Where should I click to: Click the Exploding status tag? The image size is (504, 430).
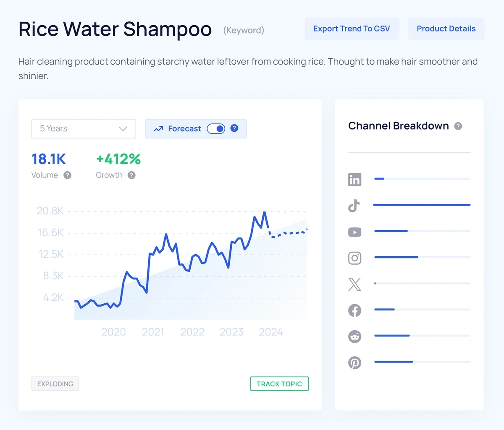tap(55, 384)
